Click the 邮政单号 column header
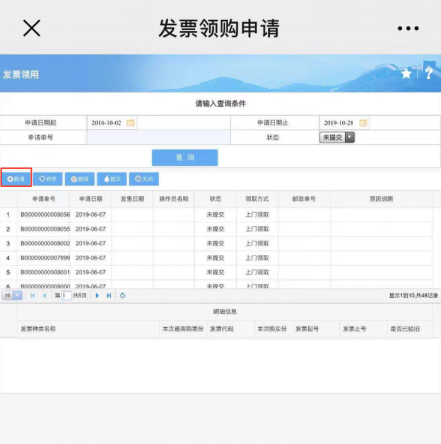 coord(304,199)
